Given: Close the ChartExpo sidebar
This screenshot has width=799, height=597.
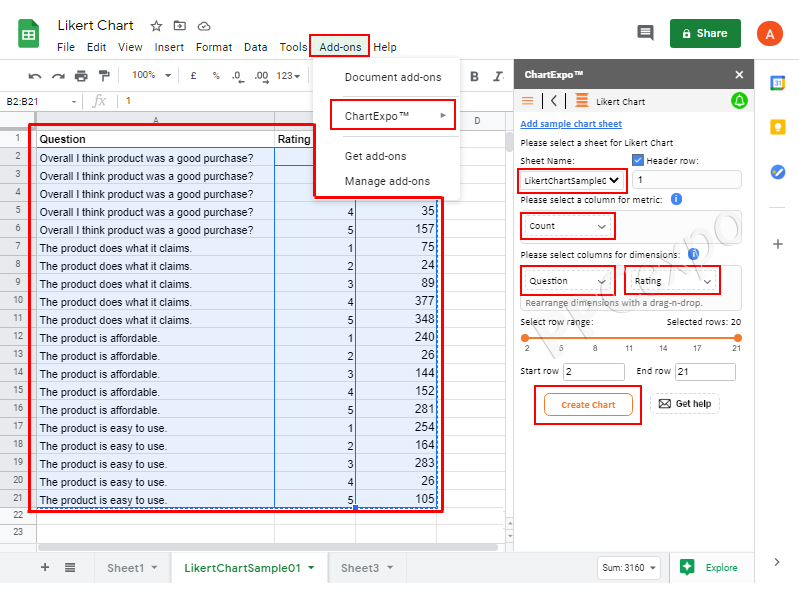Looking at the screenshot, I should (x=739, y=75).
